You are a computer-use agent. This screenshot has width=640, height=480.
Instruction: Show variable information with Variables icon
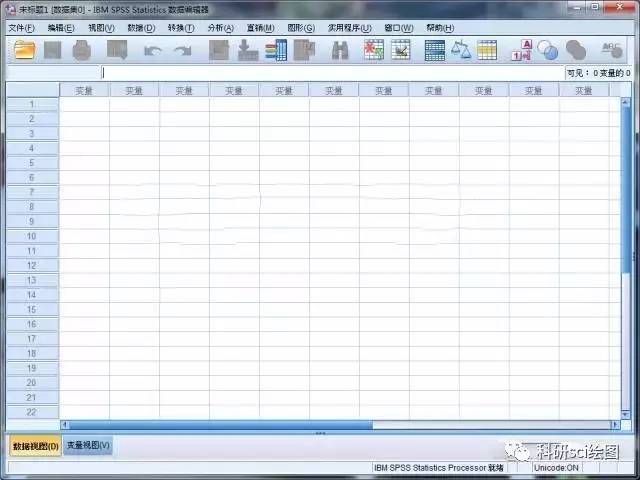(276, 50)
